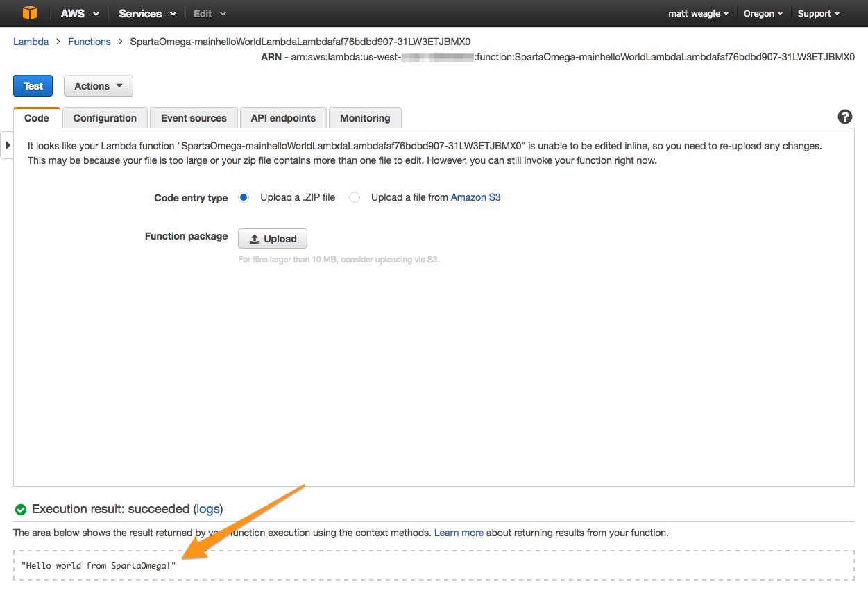Select Upload a file from S3 radio button
The height and width of the screenshot is (593, 868).
point(355,197)
